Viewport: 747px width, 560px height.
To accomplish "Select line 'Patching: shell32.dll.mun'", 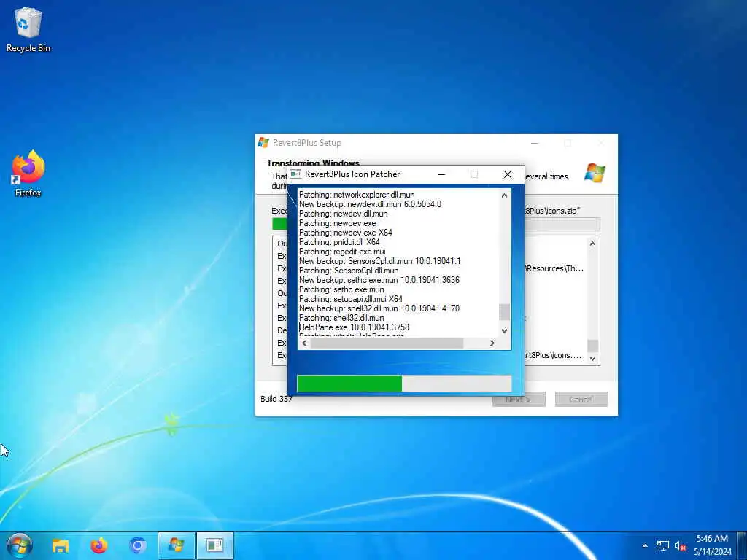I will pyautogui.click(x=341, y=318).
